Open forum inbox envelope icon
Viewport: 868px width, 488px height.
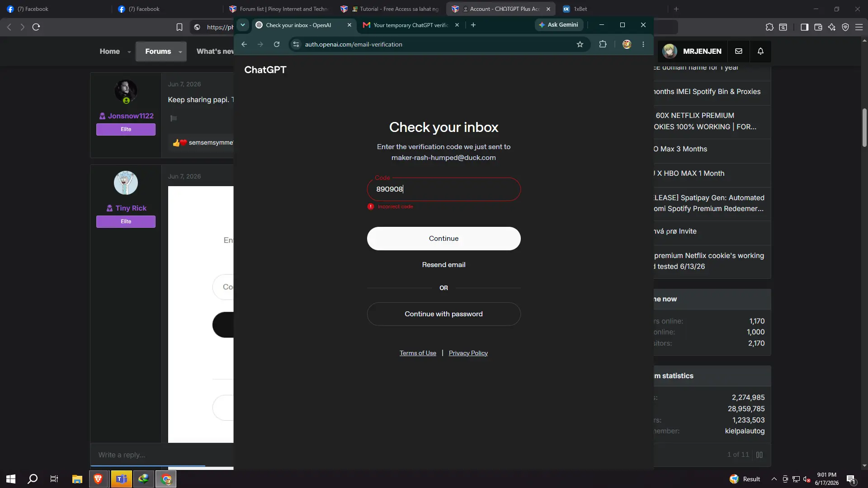(x=739, y=51)
